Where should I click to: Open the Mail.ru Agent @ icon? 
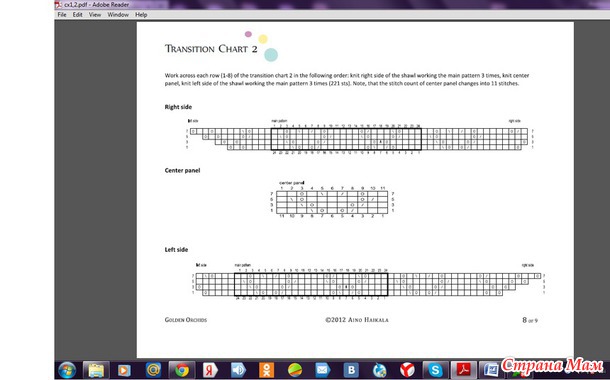click(x=153, y=370)
